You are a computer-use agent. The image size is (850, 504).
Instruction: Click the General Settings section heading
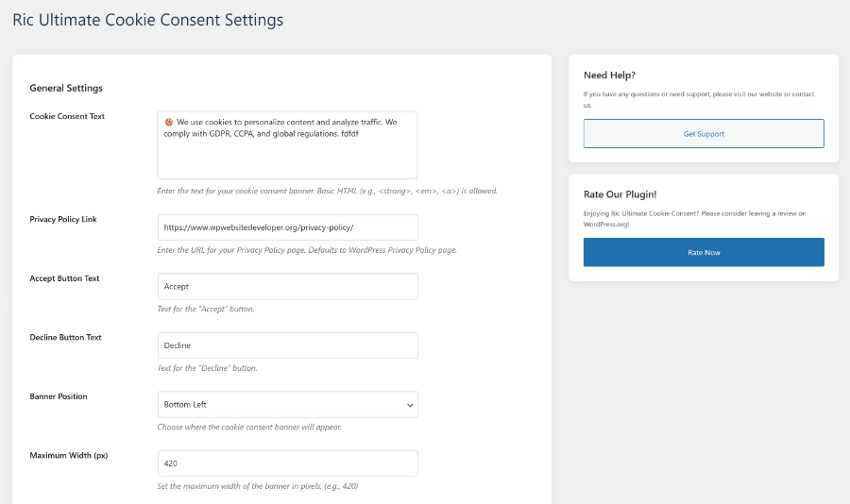pos(66,88)
